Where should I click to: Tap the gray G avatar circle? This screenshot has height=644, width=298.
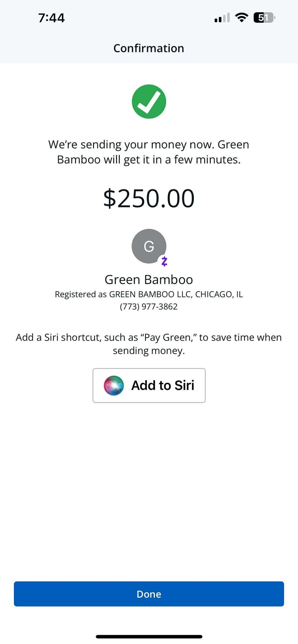[x=149, y=246]
